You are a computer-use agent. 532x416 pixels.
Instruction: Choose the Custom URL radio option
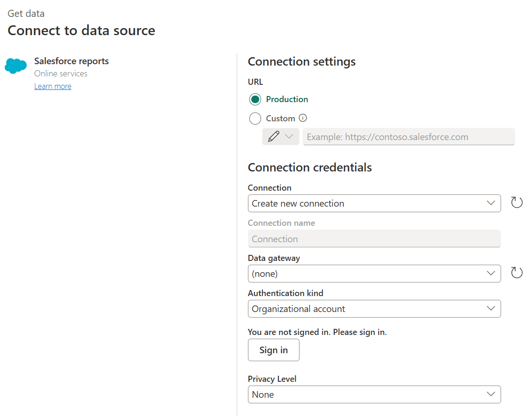tap(255, 119)
